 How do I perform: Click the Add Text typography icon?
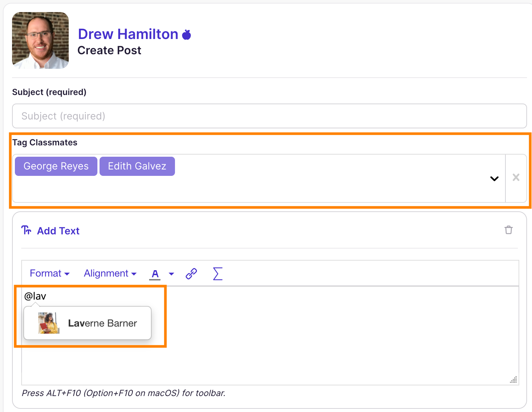(26, 230)
